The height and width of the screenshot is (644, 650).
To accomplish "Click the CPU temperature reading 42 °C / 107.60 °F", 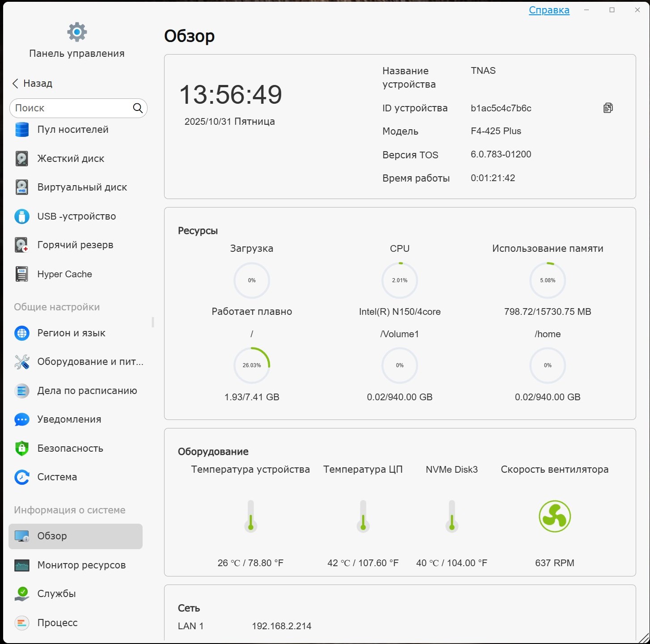I will click(x=363, y=563).
